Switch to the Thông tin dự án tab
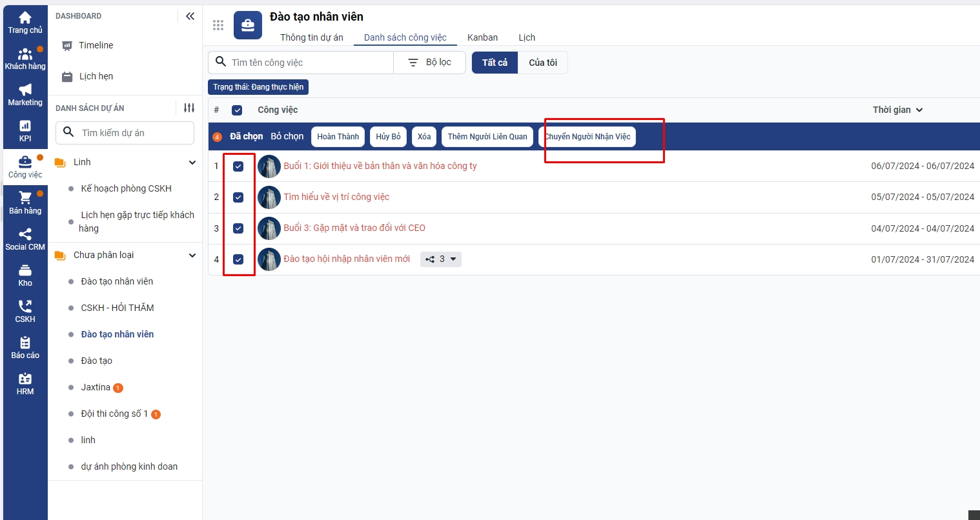The height and width of the screenshot is (520, 980). (x=311, y=37)
